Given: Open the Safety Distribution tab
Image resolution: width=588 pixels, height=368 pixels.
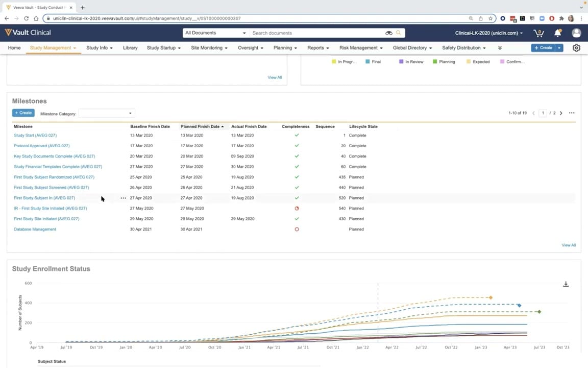Looking at the screenshot, I should coord(463,48).
